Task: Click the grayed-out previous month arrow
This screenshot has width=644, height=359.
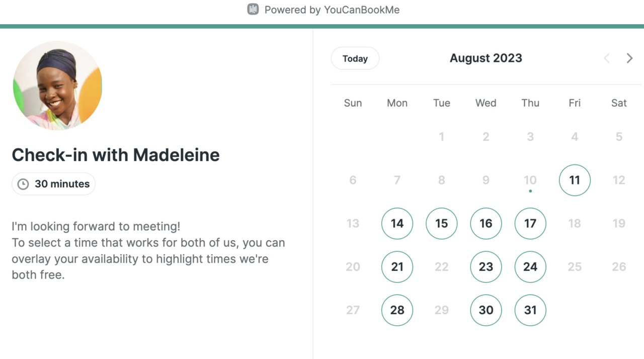Action: pos(606,58)
